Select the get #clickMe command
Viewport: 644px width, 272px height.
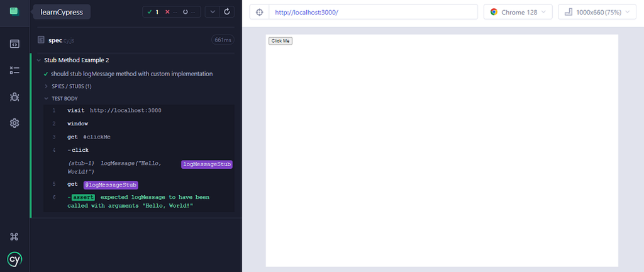(x=138, y=137)
